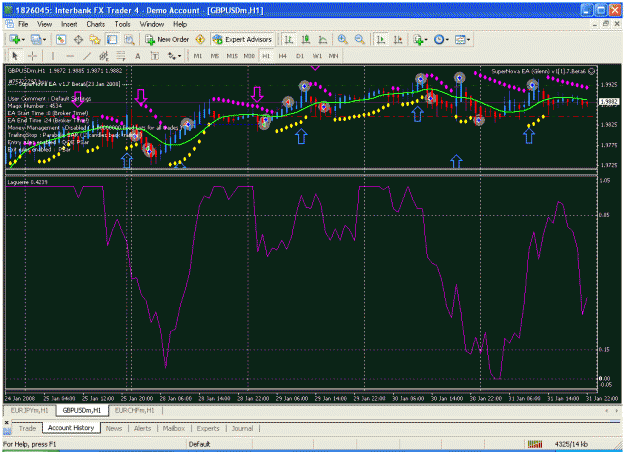Open the Experts terminal tab
This screenshot has height=452, width=625.
pos(208,428)
